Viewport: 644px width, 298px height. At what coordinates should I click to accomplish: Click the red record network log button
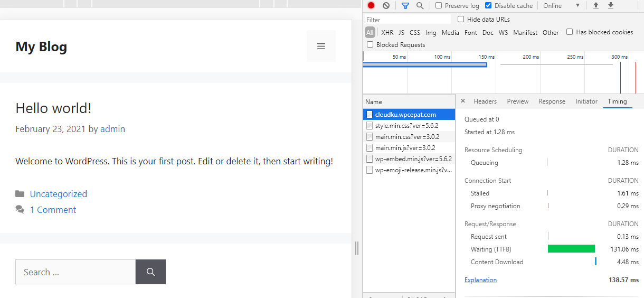coord(371,5)
